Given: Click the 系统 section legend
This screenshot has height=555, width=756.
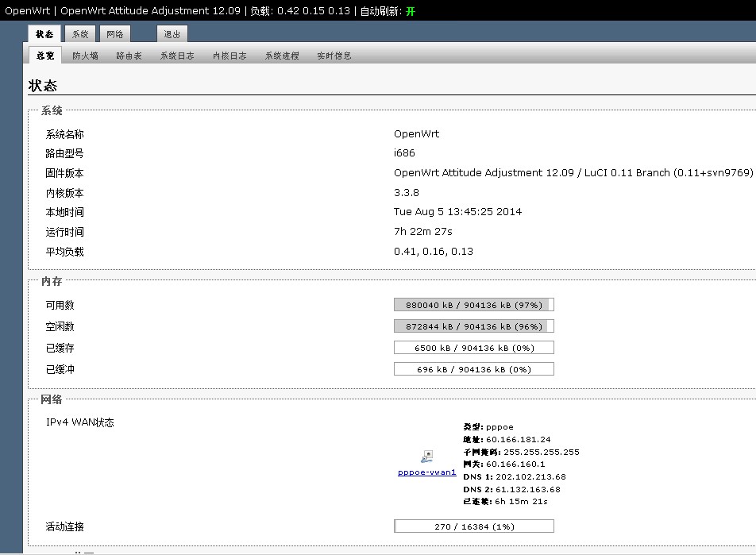Looking at the screenshot, I should click(52, 110).
